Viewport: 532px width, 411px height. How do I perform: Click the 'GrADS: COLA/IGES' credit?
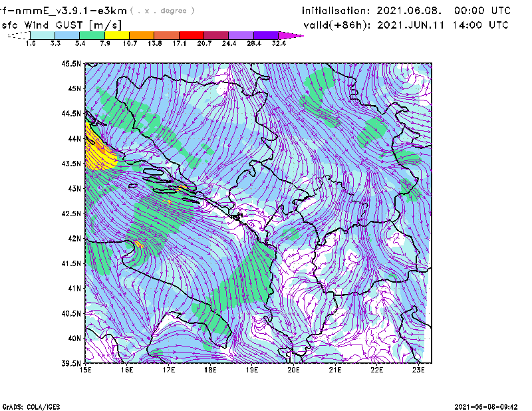[31, 407]
